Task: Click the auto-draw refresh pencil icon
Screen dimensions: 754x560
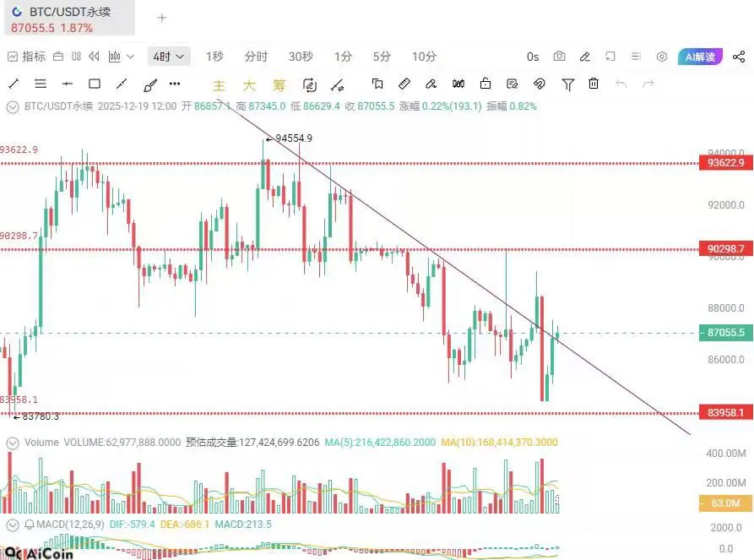Action: 310,85
